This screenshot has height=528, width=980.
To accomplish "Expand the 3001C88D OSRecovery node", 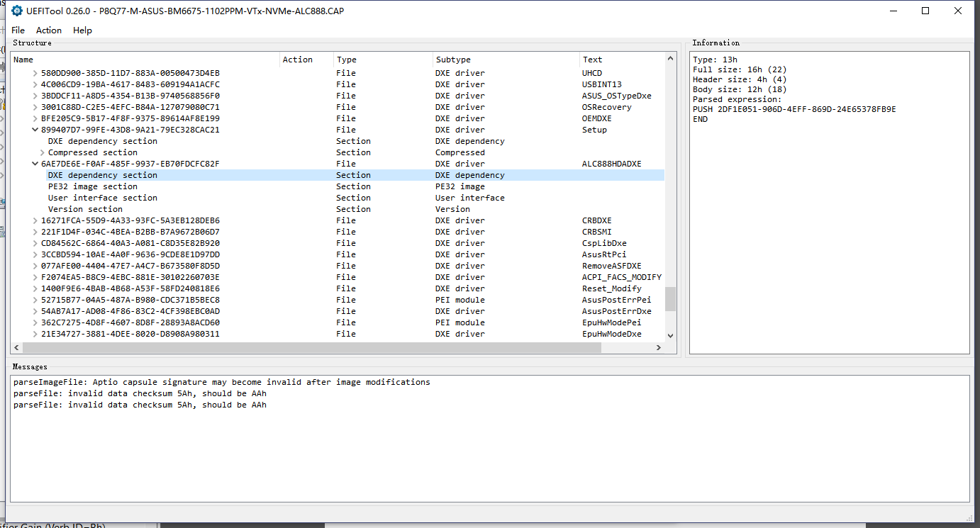I will coord(35,107).
